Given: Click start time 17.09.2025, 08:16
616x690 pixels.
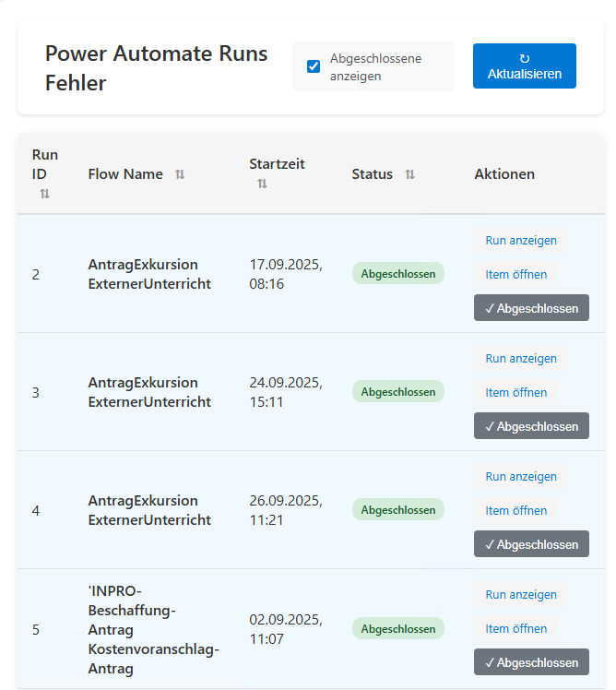Looking at the screenshot, I should pyautogui.click(x=286, y=274).
